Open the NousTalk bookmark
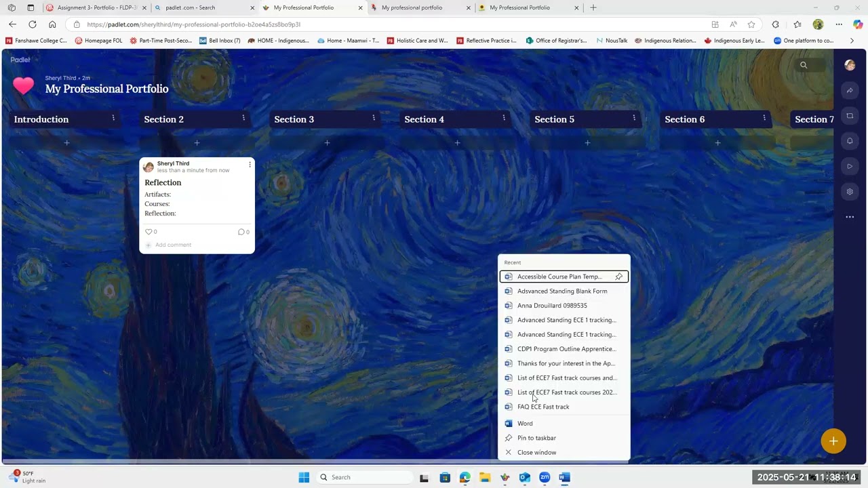Screen dimensions: 868x488 (x=612, y=41)
